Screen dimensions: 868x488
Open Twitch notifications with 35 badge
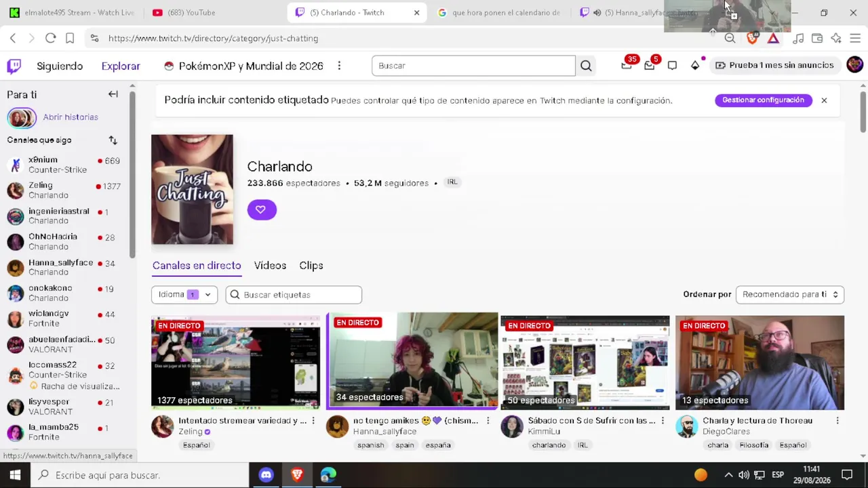coord(627,65)
